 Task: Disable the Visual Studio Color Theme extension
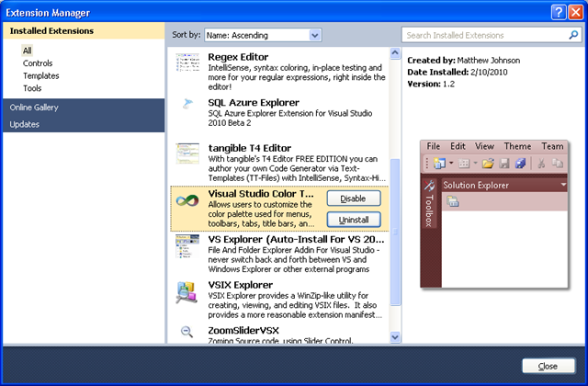click(354, 199)
